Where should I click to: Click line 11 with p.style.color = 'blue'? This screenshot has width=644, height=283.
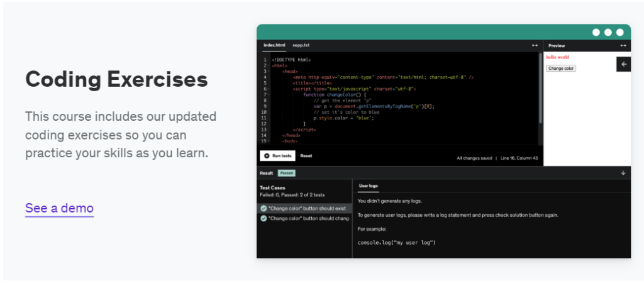click(343, 118)
